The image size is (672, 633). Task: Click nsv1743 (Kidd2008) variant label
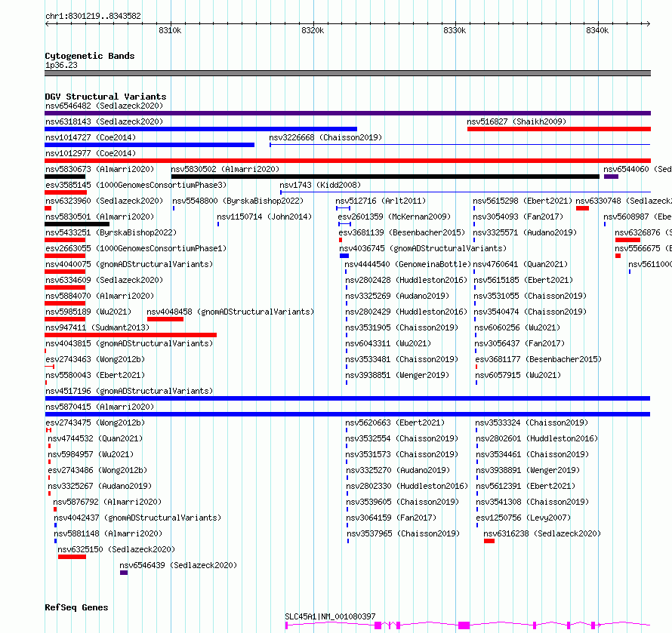[x=320, y=185]
